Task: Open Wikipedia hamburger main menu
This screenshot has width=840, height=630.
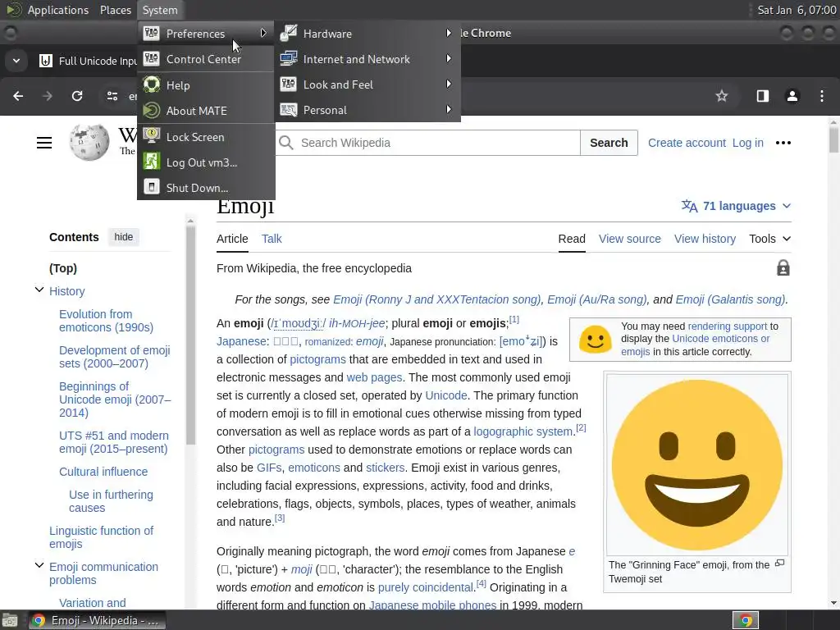Action: (44, 143)
